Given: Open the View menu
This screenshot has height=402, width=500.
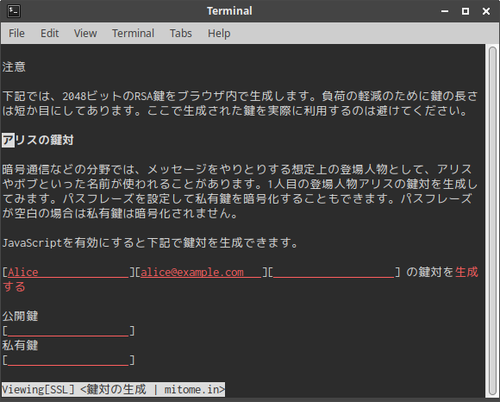Looking at the screenshot, I should point(85,33).
